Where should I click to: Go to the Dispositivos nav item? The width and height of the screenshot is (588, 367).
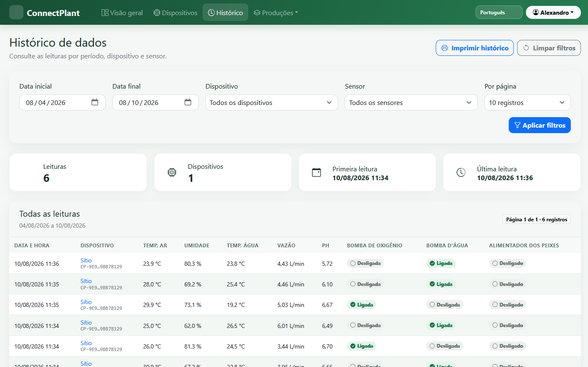(x=175, y=13)
